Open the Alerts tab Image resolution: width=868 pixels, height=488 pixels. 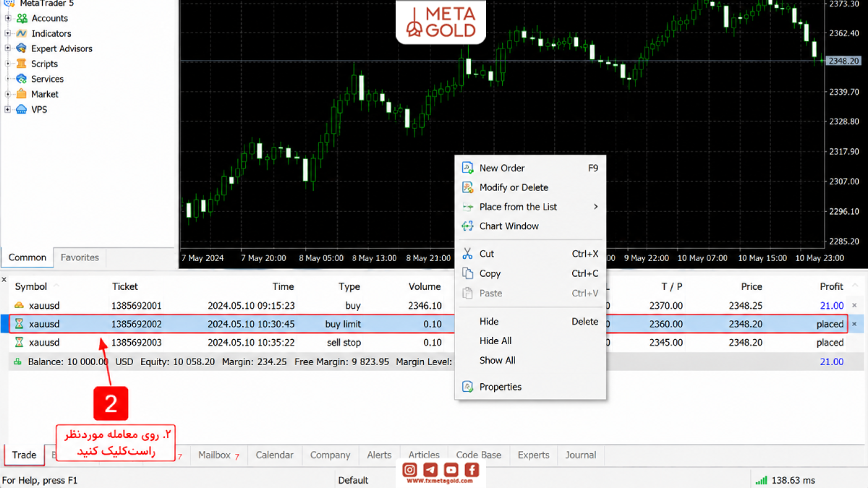[x=379, y=455]
